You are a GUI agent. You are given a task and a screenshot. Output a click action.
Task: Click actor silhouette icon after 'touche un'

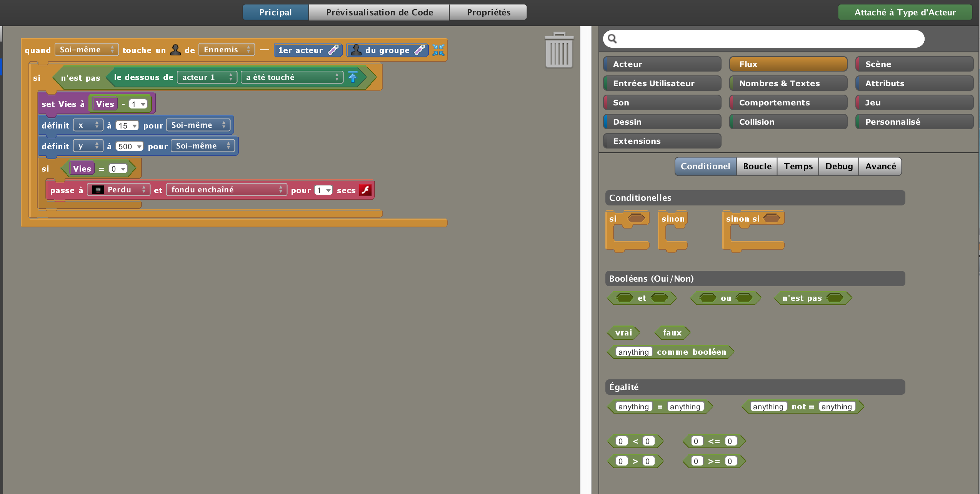pyautogui.click(x=175, y=50)
